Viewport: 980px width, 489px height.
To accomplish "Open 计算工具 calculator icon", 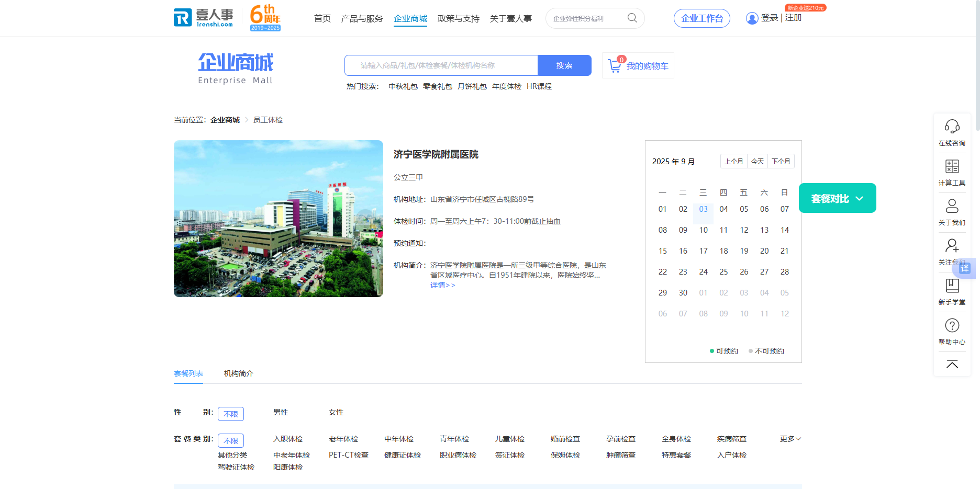I will click(952, 166).
